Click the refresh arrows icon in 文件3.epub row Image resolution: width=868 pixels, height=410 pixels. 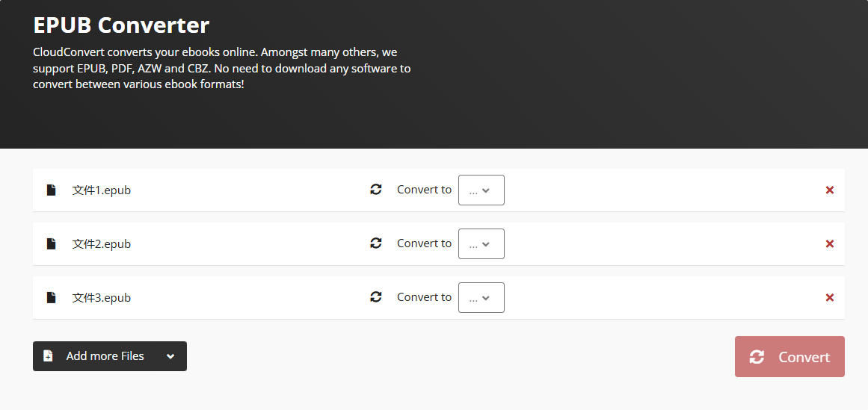pos(376,296)
